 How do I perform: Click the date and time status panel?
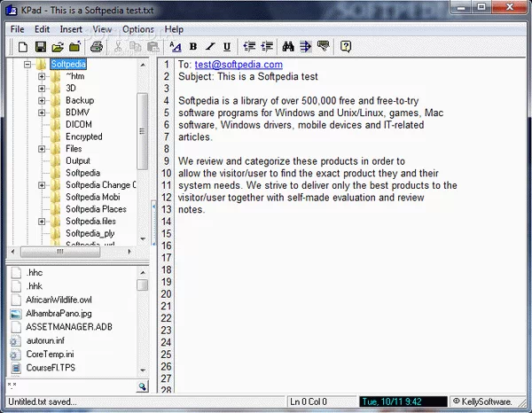[x=403, y=401]
